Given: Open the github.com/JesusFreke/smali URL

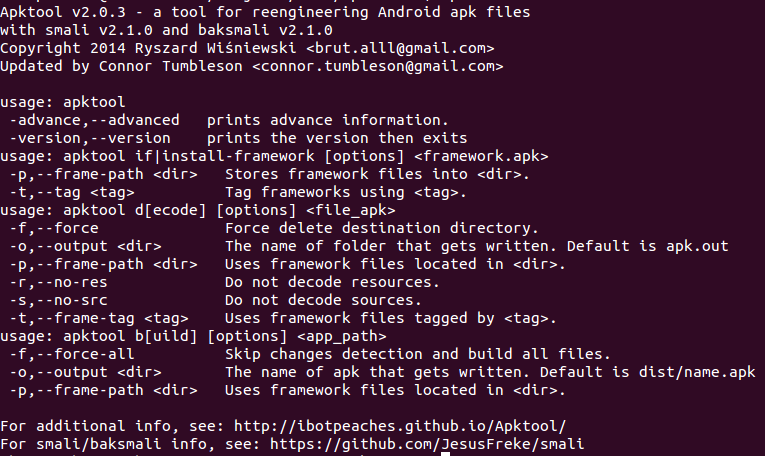Looking at the screenshot, I should click(x=426, y=444).
